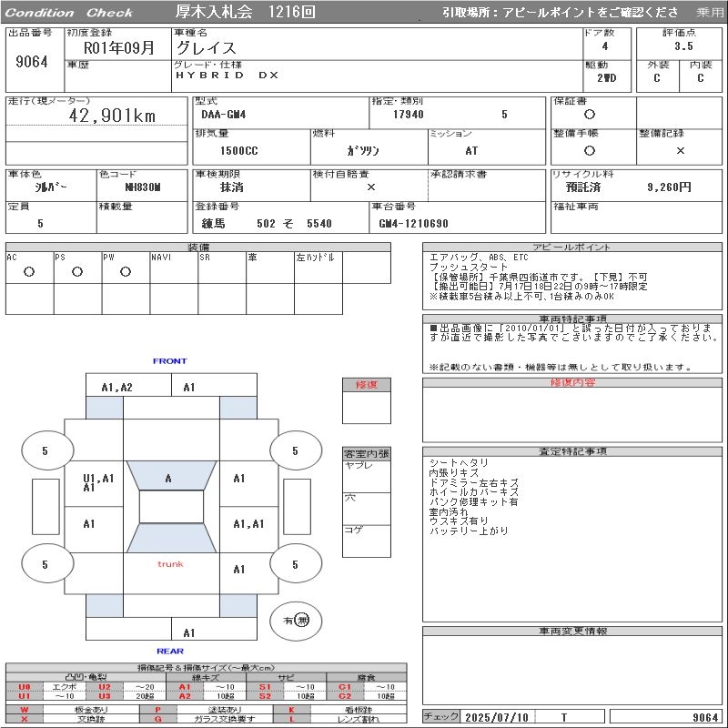Click the red 修復 label box
This screenshot has width=728, height=728.
367,385
